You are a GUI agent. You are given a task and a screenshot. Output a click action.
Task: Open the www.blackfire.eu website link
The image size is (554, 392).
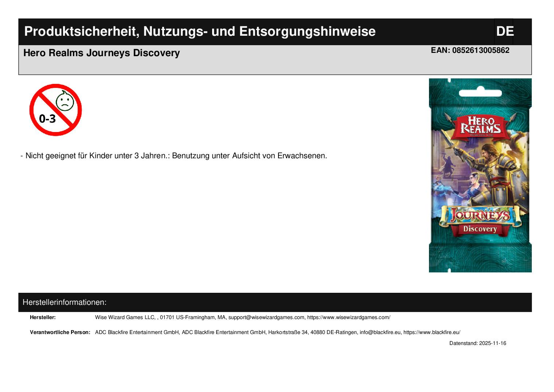432,333
